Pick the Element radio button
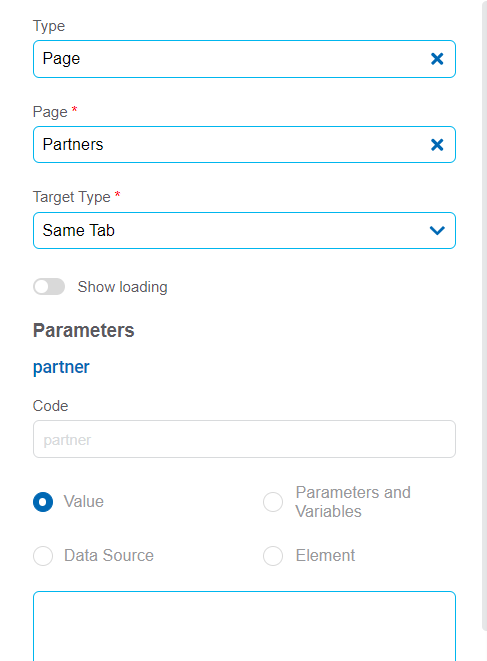This screenshot has height=661, width=487. point(273,556)
